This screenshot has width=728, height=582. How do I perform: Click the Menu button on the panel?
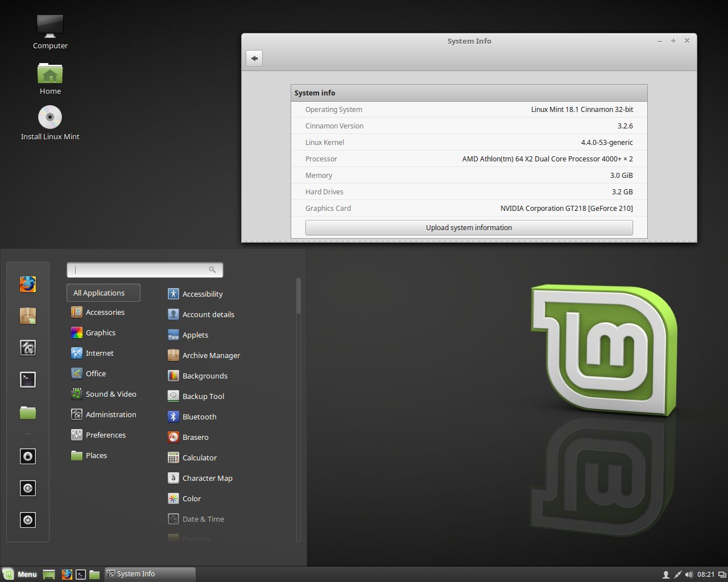click(x=20, y=574)
